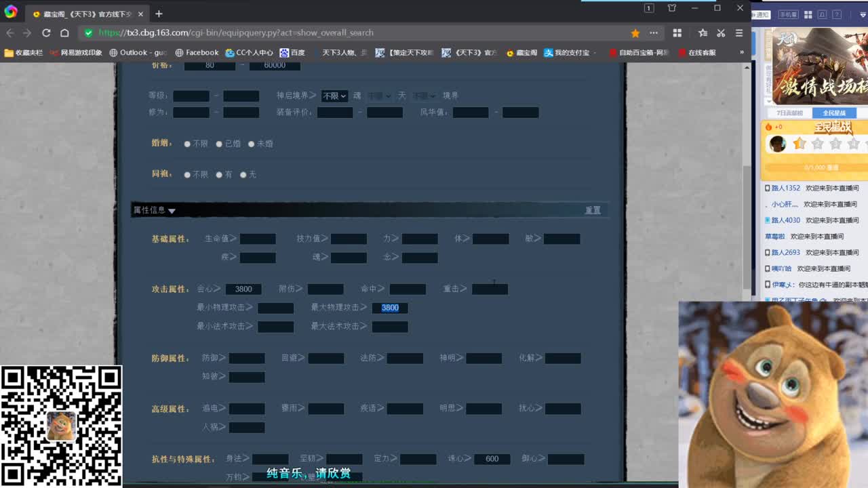Screen dimensions: 868x488
Task: Click the 追电 input field
Action: 247,409
